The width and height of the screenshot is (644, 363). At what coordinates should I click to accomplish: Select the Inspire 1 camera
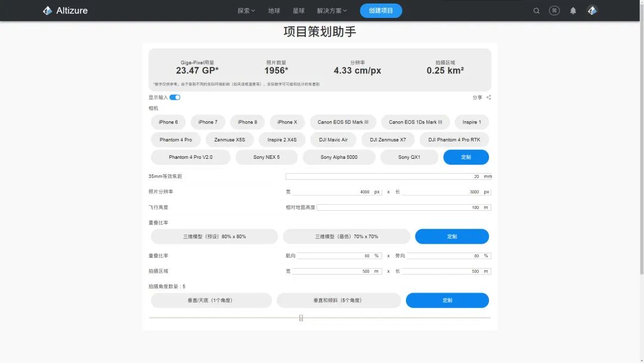pyautogui.click(x=472, y=122)
